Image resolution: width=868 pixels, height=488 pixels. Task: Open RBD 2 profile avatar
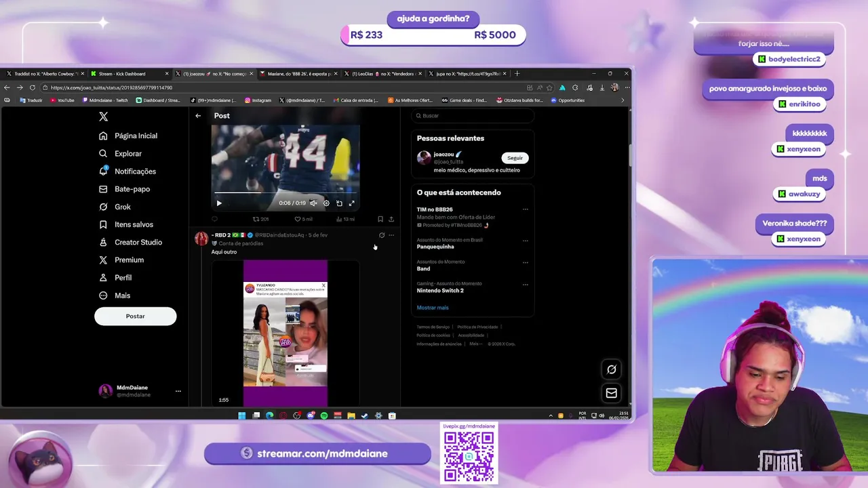[201, 238]
